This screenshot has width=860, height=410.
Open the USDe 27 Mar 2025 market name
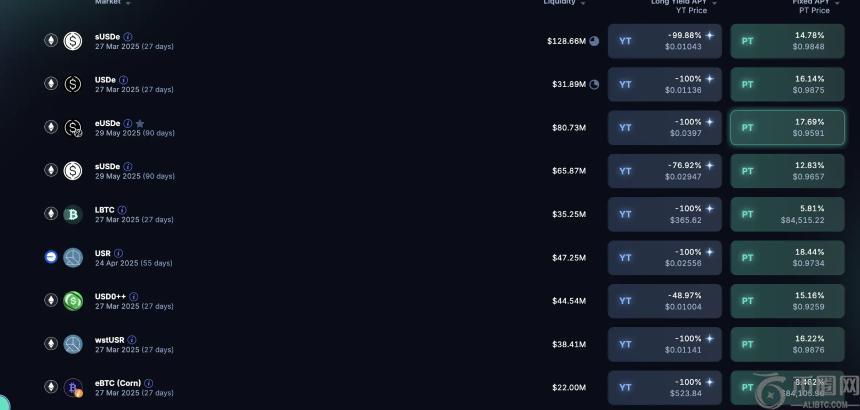tap(105, 80)
